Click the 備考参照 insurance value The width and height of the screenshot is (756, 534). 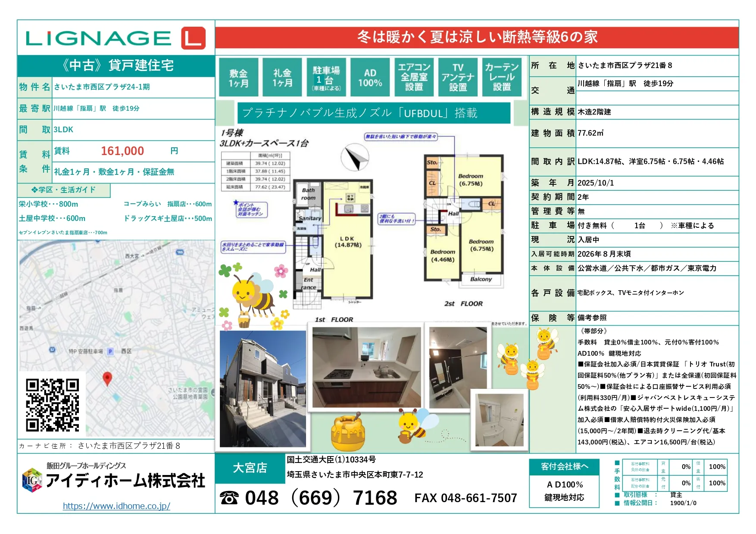[x=592, y=318]
